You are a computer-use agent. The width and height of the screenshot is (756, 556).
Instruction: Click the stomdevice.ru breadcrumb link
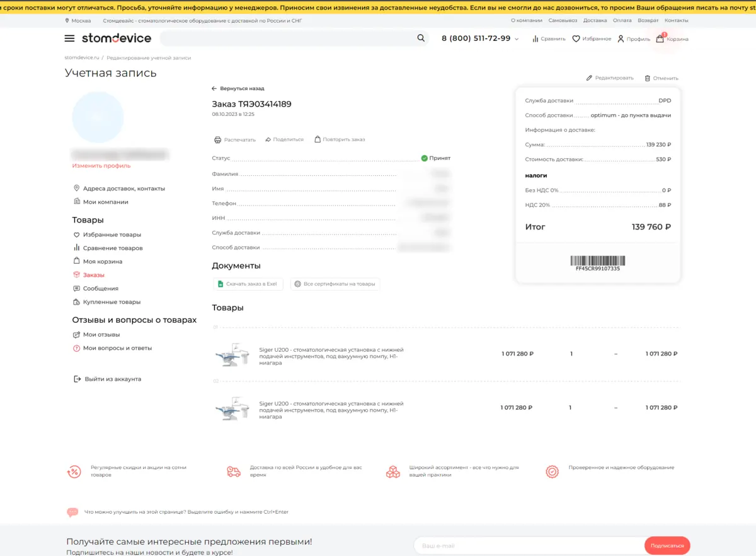(82, 58)
